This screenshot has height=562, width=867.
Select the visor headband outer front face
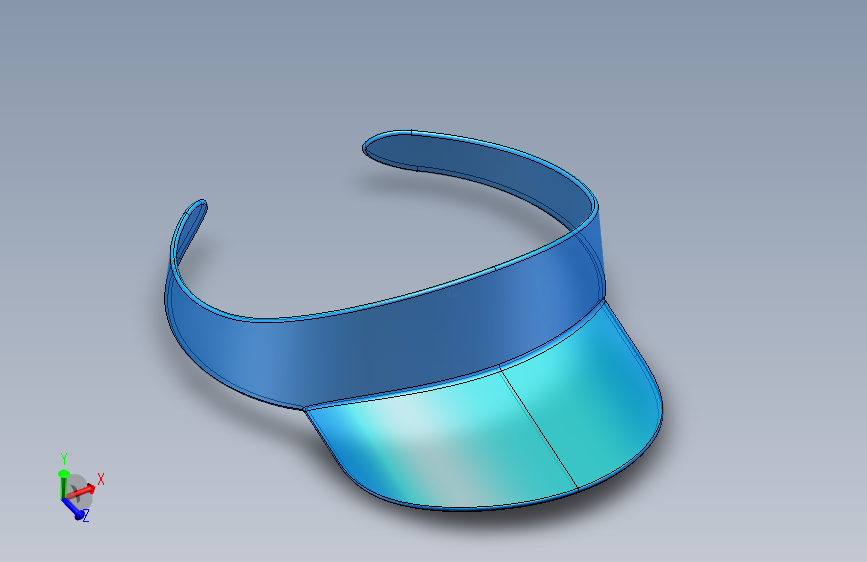pos(387,343)
